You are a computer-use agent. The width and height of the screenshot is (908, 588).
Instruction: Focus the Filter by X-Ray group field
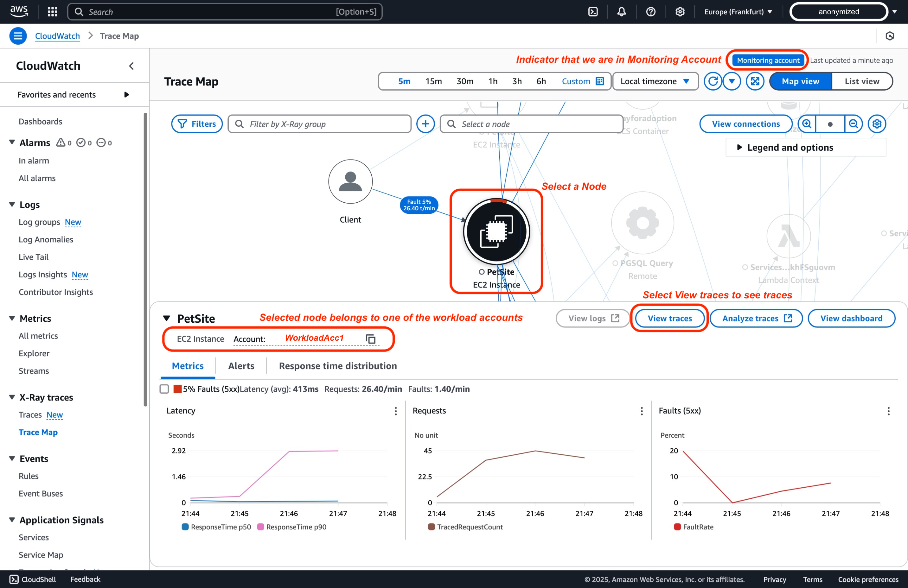click(x=319, y=124)
